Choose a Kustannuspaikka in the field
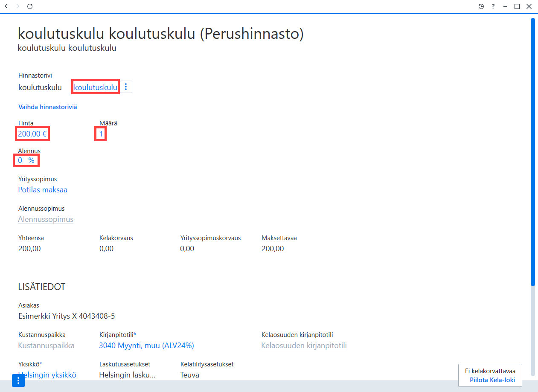 (x=47, y=346)
